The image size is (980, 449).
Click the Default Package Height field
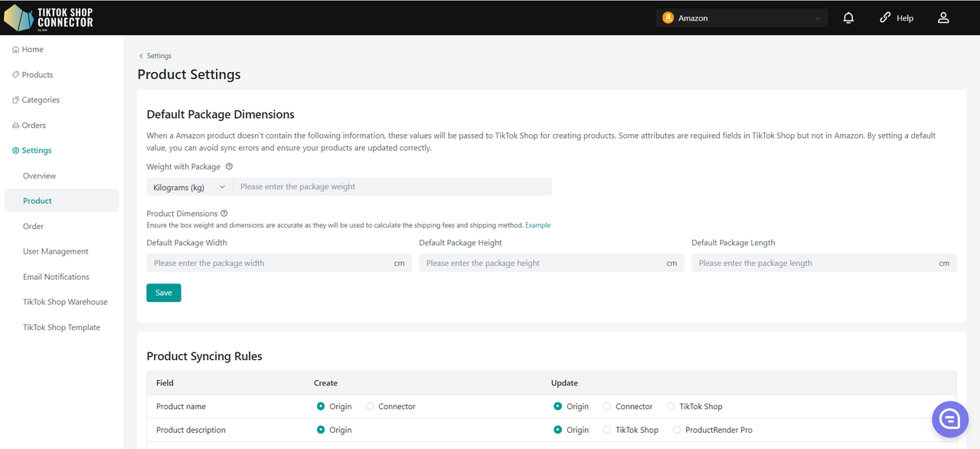click(x=552, y=263)
